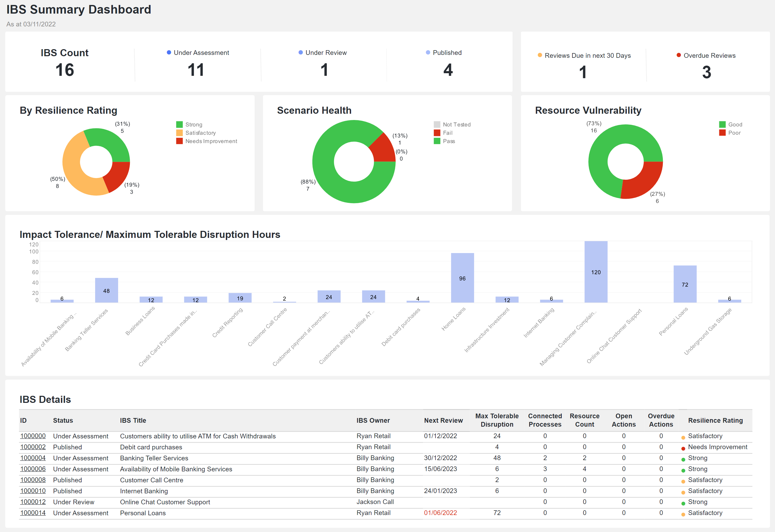Sort the table by Next Review column header
The image size is (775, 532).
[x=444, y=421]
